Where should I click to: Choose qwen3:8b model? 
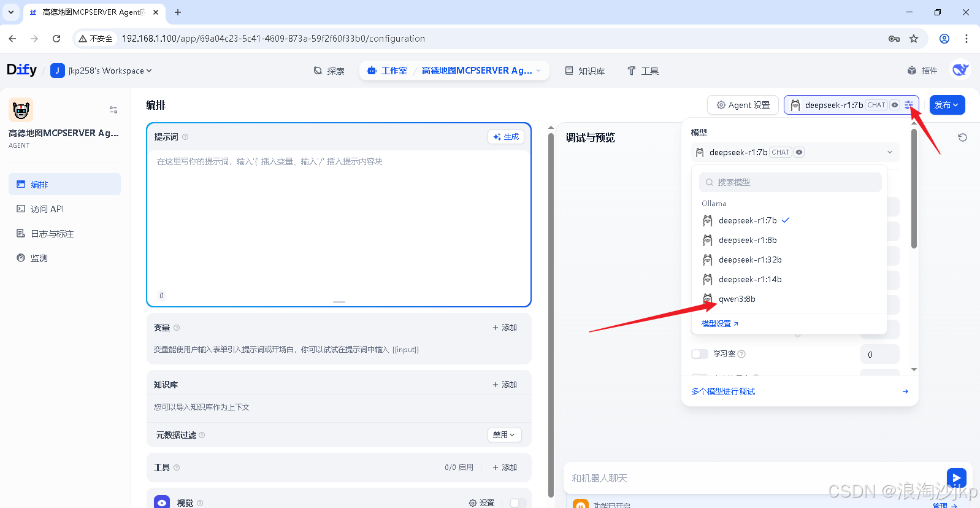click(789, 299)
